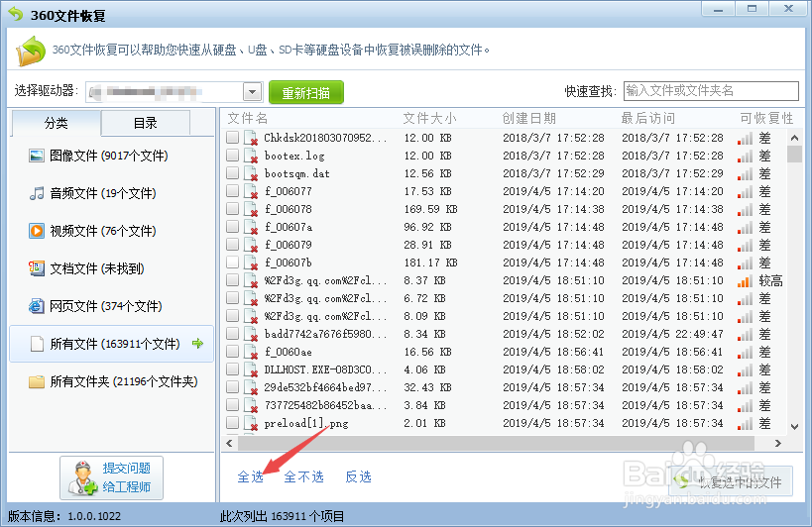Click deleted file icon of Chkdsk201803070952
Viewport: 812px width, 527px height.
(x=251, y=138)
